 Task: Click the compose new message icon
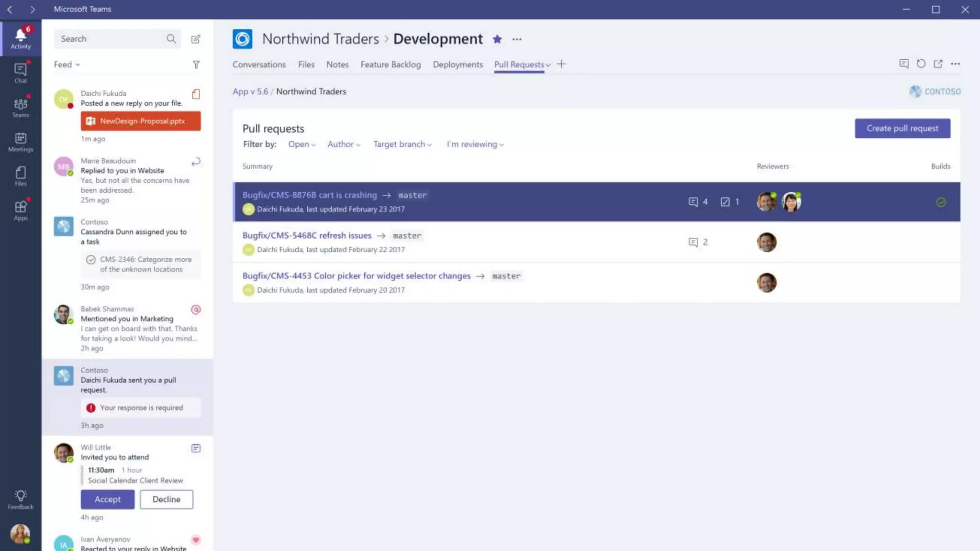click(196, 39)
